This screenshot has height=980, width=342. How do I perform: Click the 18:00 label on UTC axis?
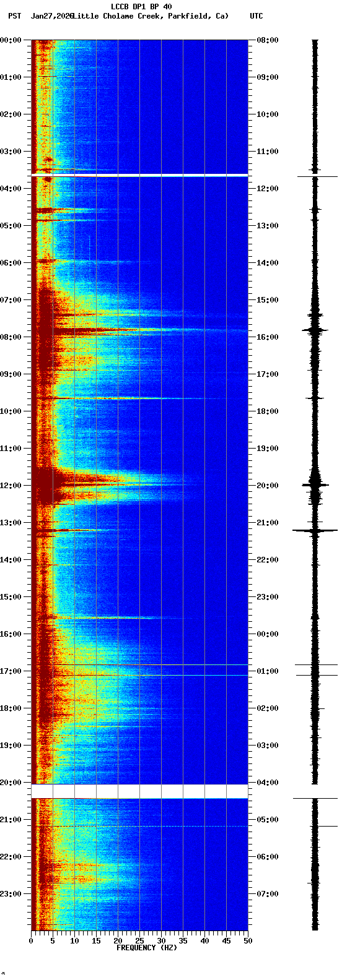click(x=268, y=411)
